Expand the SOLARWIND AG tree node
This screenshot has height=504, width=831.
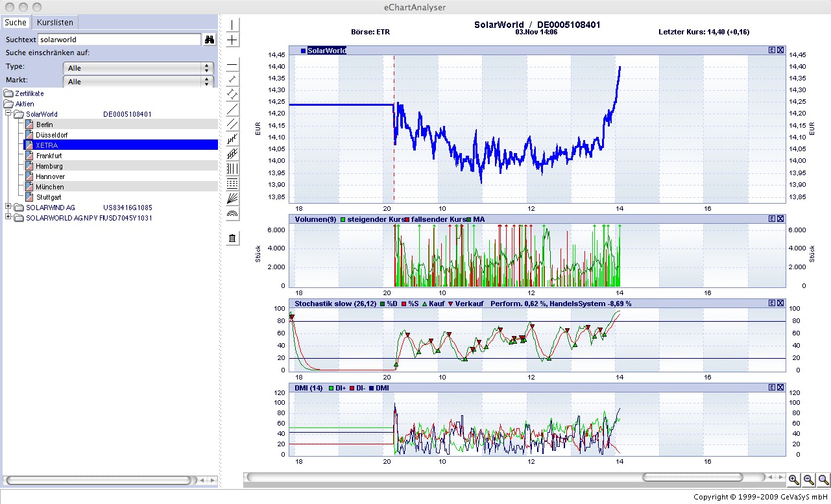coord(8,207)
